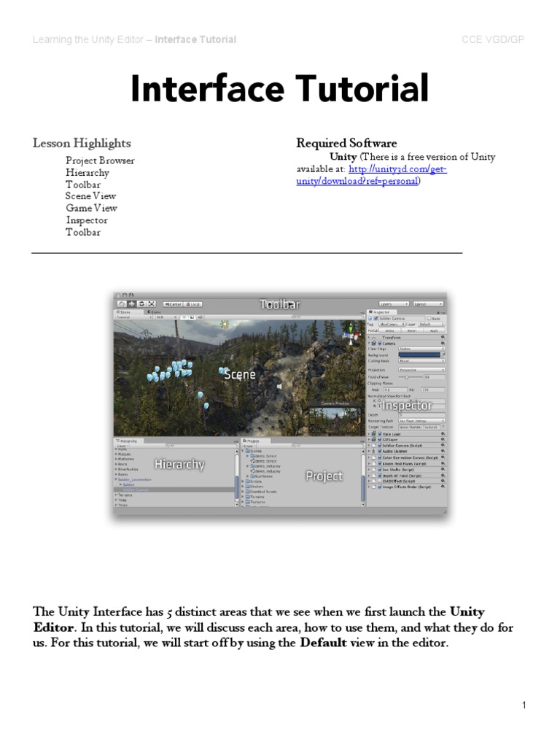
Task: Toggle the GUILayer checkbox
Action: [x=379, y=439]
